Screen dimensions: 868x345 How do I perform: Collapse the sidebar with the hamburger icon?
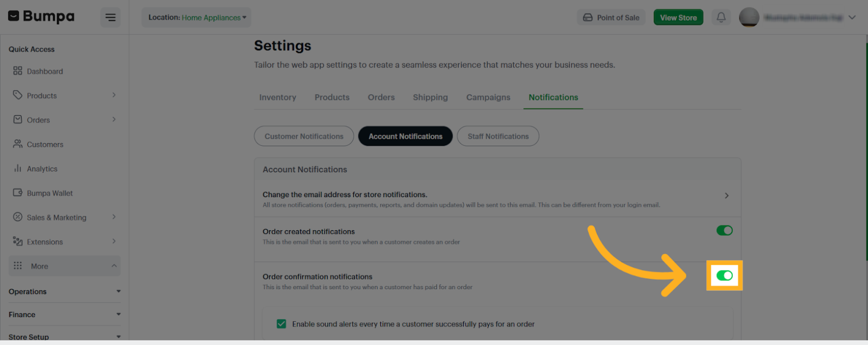(x=111, y=17)
